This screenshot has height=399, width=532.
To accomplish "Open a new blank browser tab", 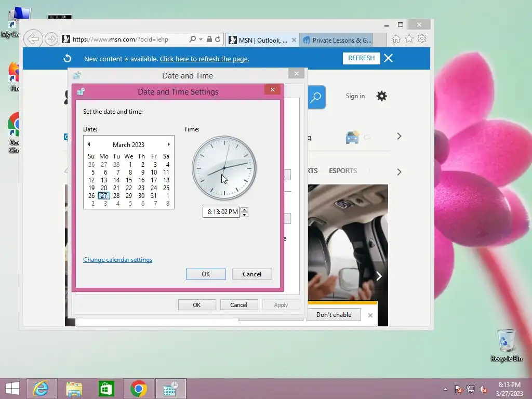I will [x=380, y=40].
